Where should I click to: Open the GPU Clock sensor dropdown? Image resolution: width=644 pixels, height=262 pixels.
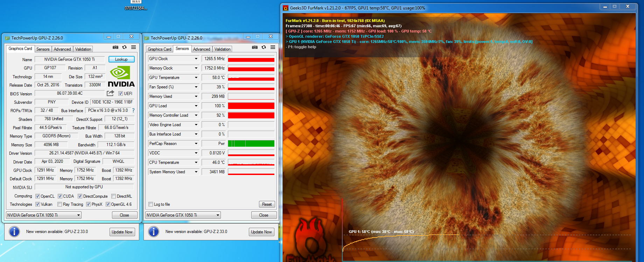(196, 59)
